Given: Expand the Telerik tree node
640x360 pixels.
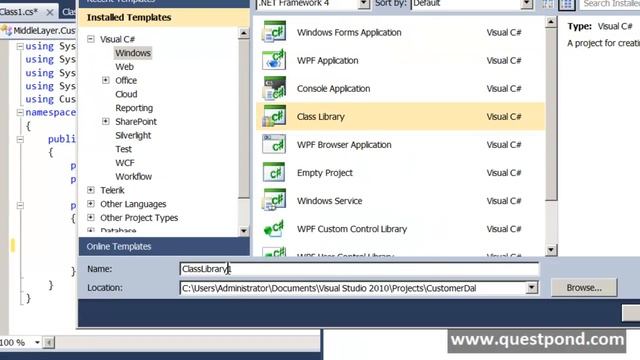Looking at the screenshot, I should click(x=91, y=190).
